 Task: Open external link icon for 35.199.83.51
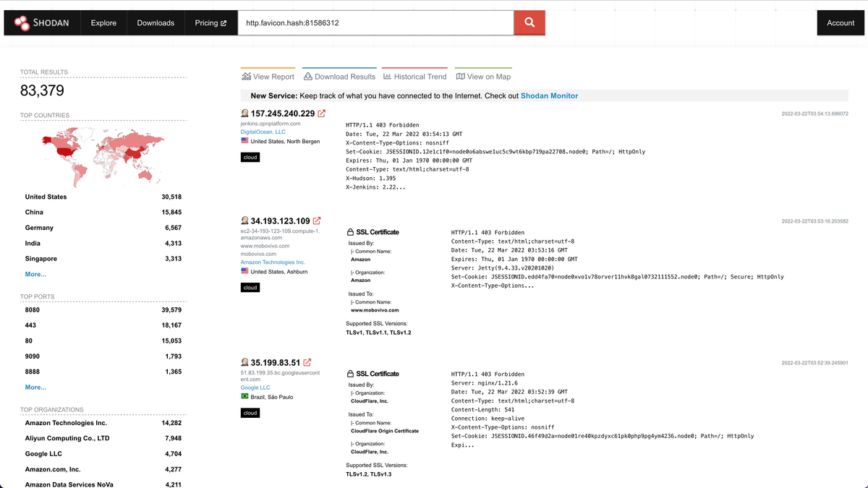click(307, 362)
